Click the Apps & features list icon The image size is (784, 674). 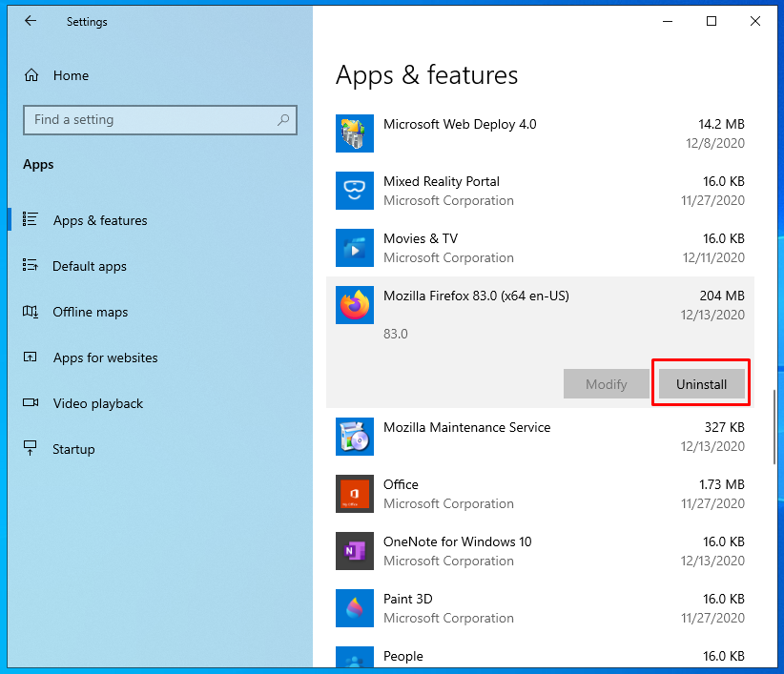(30, 219)
